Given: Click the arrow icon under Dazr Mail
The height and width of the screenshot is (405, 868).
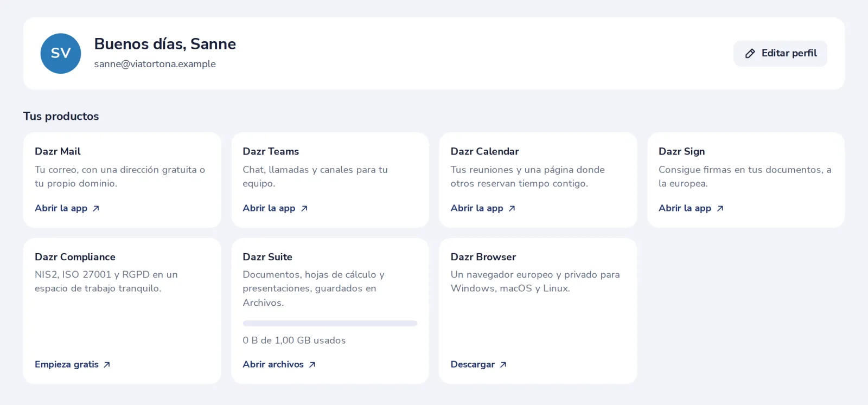Looking at the screenshot, I should (96, 208).
